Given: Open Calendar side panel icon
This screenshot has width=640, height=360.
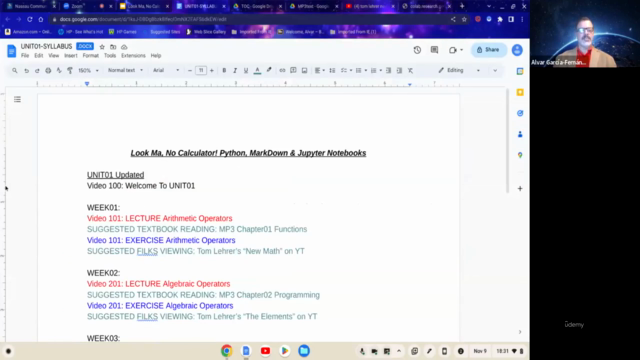Looking at the screenshot, I should (x=520, y=71).
